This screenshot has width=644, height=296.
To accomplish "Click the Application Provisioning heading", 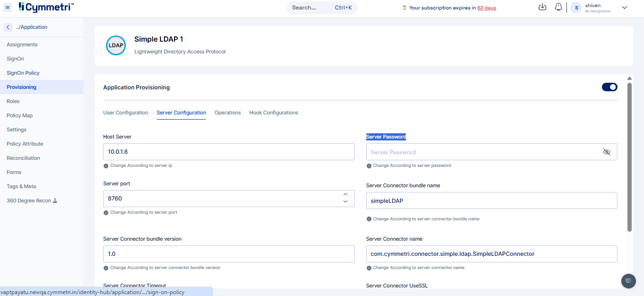I will click(136, 87).
